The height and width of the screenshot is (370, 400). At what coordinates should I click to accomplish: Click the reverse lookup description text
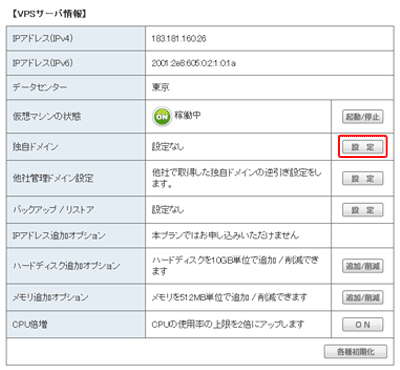(x=237, y=178)
